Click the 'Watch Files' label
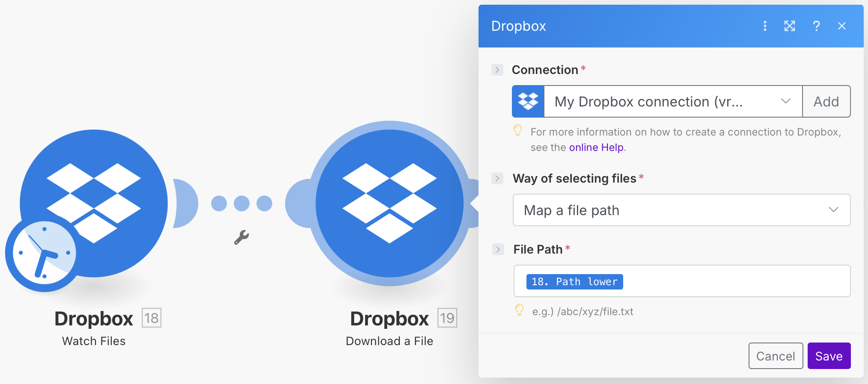 coord(94,341)
